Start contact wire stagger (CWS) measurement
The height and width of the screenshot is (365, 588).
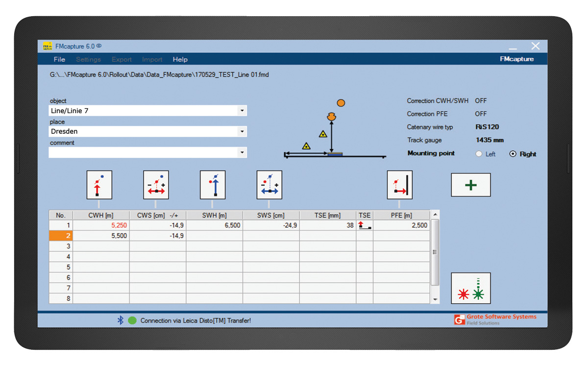point(156,185)
